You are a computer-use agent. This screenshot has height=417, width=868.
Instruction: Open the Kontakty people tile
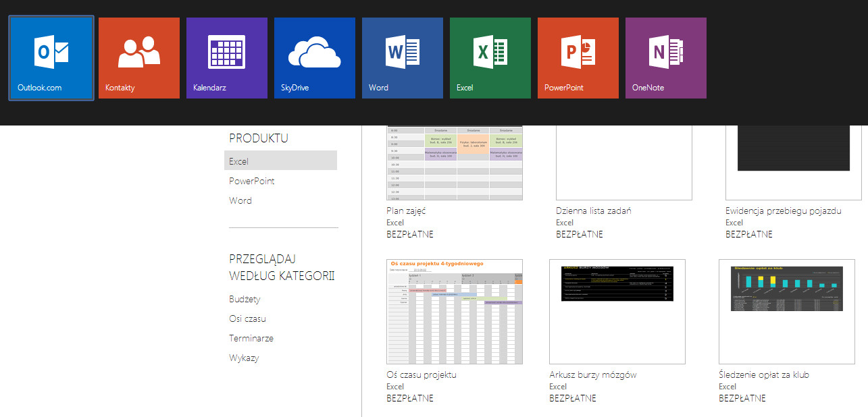click(139, 58)
